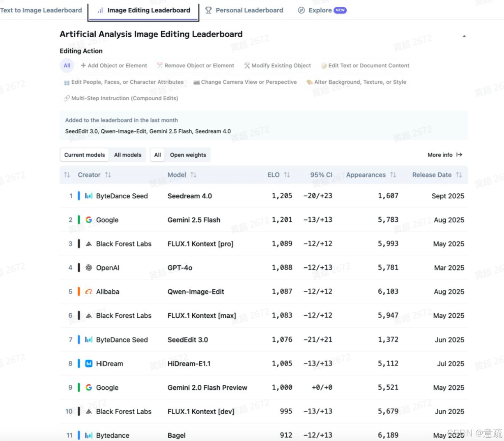Click the compass icon beside Explore

point(301,10)
